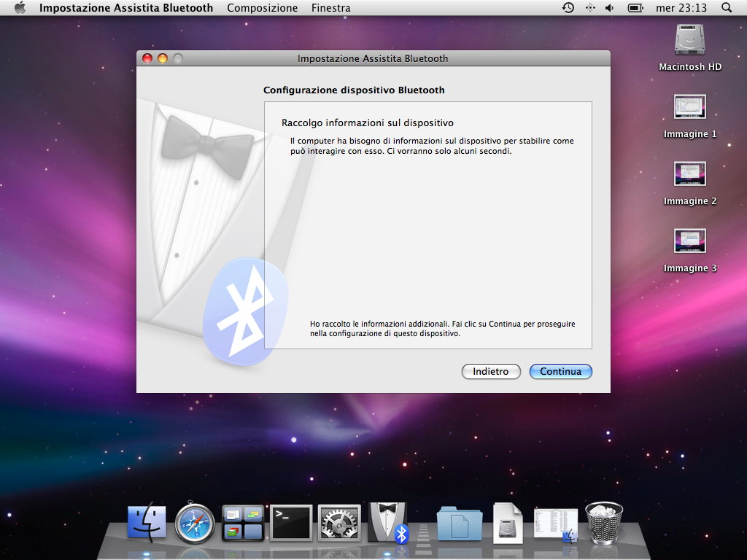The image size is (747, 560).
Task: Click the disk image file in Dock
Action: 508,523
